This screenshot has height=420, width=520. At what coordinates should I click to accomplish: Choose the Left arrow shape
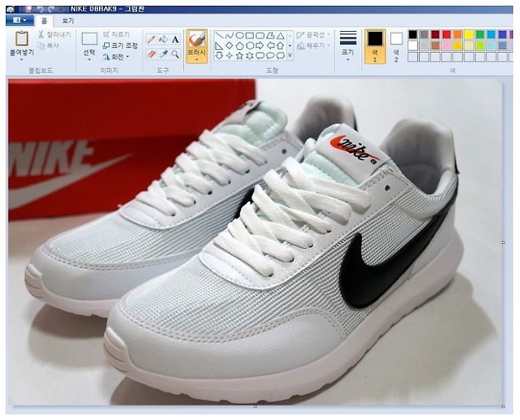coord(270,45)
